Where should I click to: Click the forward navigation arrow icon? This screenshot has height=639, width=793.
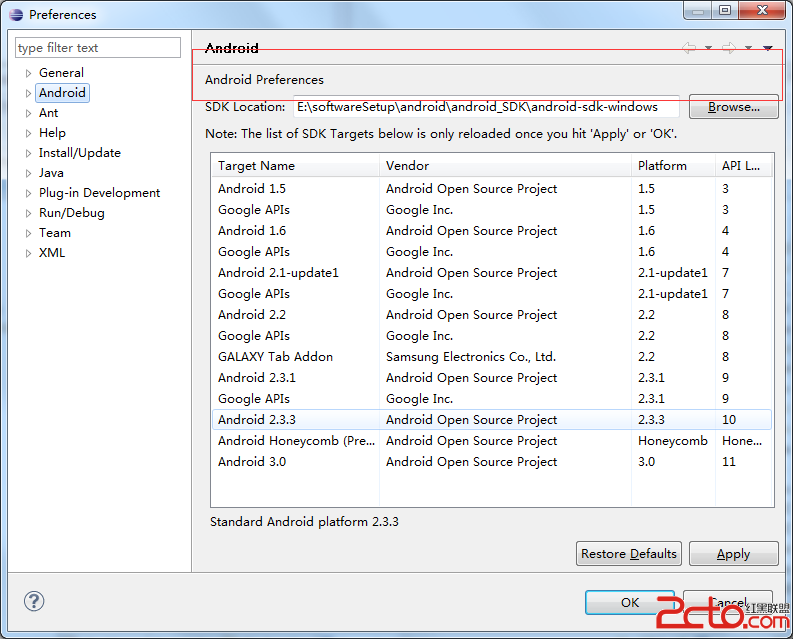click(x=729, y=48)
